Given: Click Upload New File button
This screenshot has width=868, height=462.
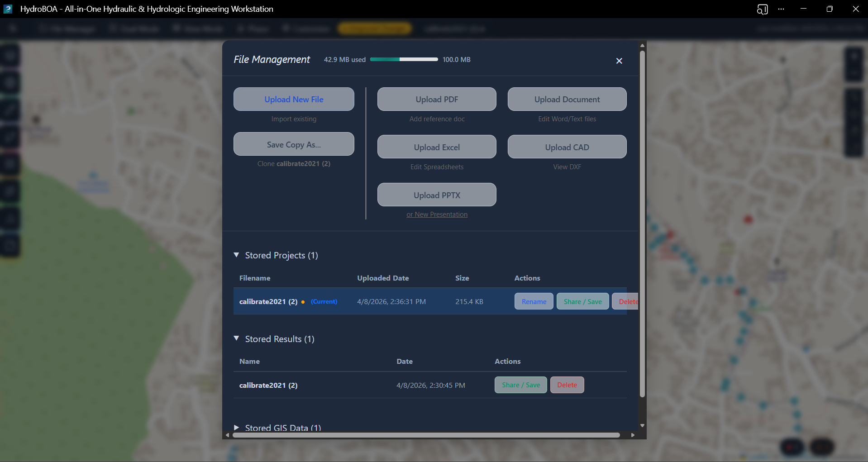Looking at the screenshot, I should click(294, 99).
